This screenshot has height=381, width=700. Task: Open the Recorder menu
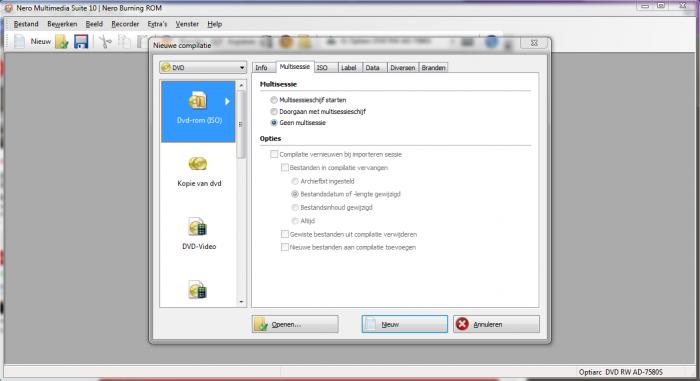pos(125,24)
